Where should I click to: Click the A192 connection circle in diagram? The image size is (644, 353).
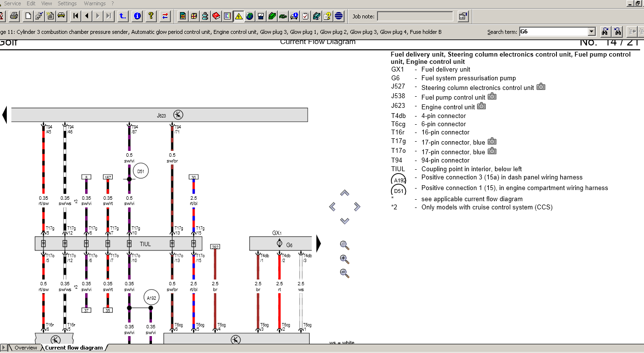151,298
